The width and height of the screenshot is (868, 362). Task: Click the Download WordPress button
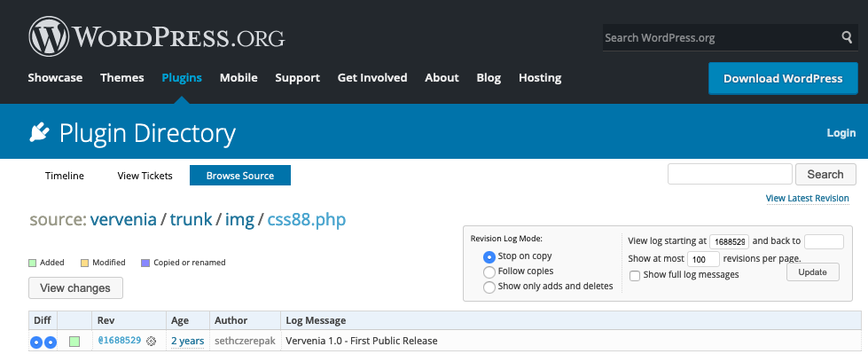pyautogui.click(x=783, y=79)
